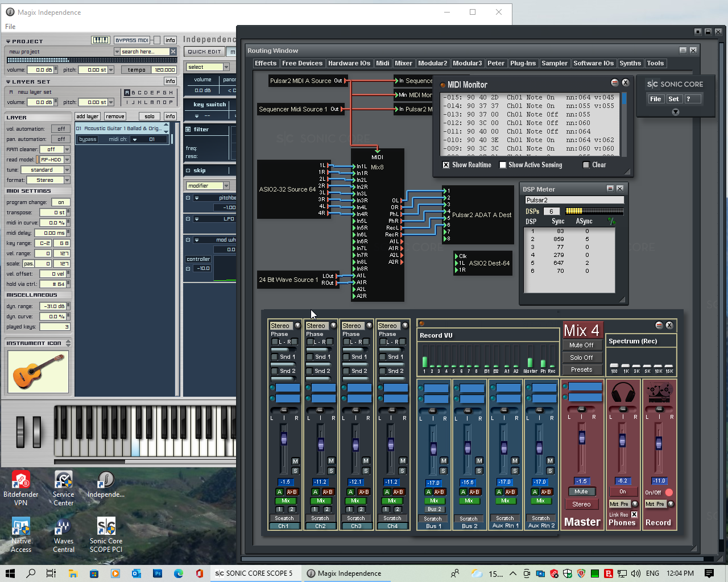Click the Ch1 pan slider knob
The width and height of the screenshot is (728, 582).
pyautogui.click(x=283, y=410)
